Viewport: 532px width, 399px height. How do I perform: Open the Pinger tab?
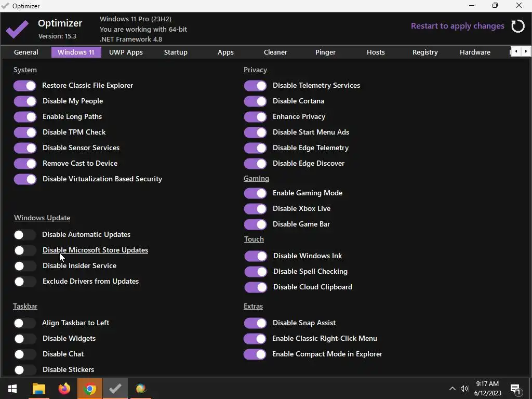point(325,52)
